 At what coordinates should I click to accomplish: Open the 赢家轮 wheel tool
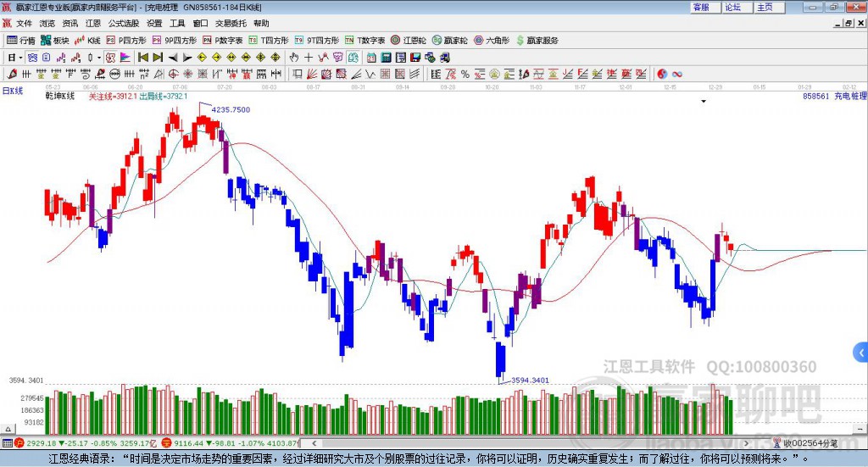point(449,41)
